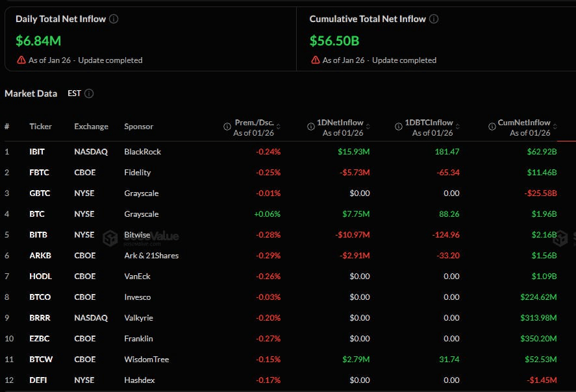Select the GBTC ticker
Image resolution: width=576 pixels, height=392 pixels.
tap(40, 193)
